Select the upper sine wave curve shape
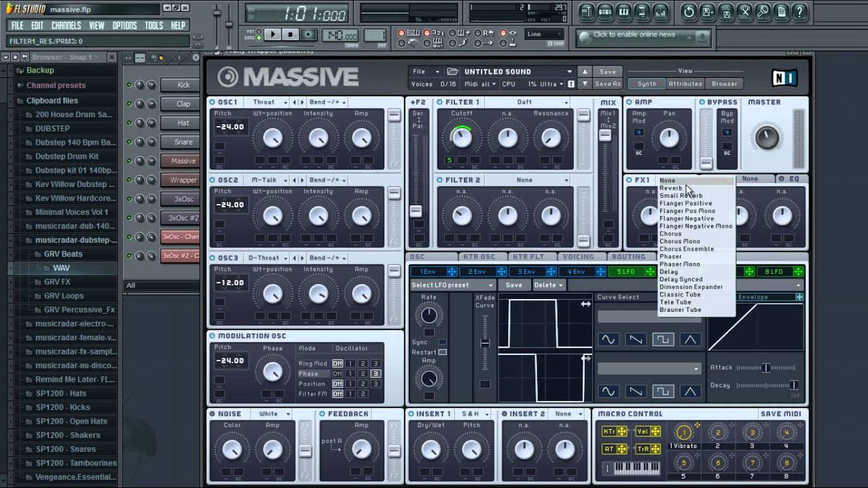This screenshot has width=868, height=488. point(608,339)
